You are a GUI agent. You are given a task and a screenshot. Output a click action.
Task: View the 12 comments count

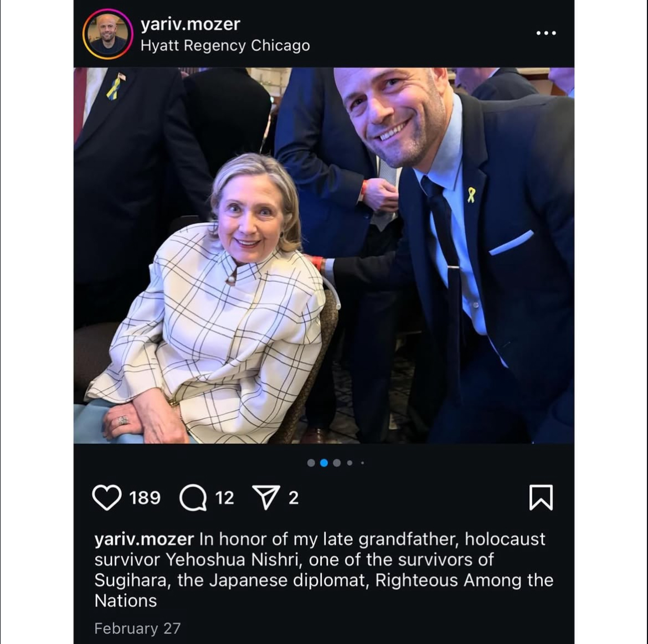tap(224, 498)
